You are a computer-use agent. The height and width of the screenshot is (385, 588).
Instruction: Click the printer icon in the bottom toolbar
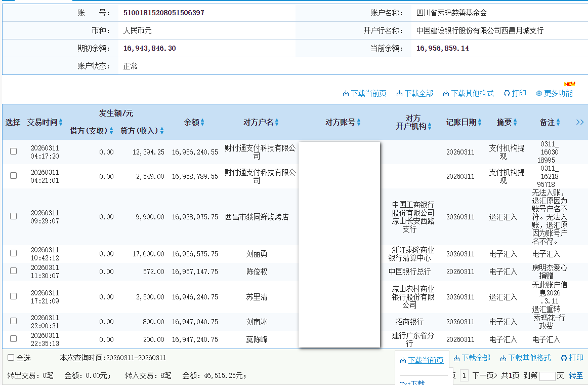pos(564,358)
